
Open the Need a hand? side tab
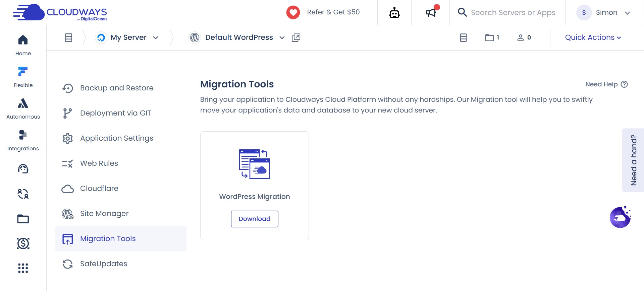coord(633,160)
